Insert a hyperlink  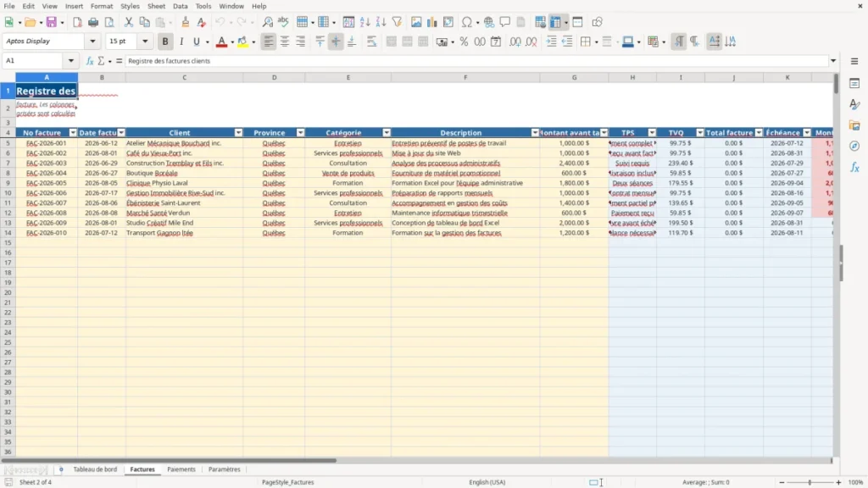pyautogui.click(x=489, y=22)
